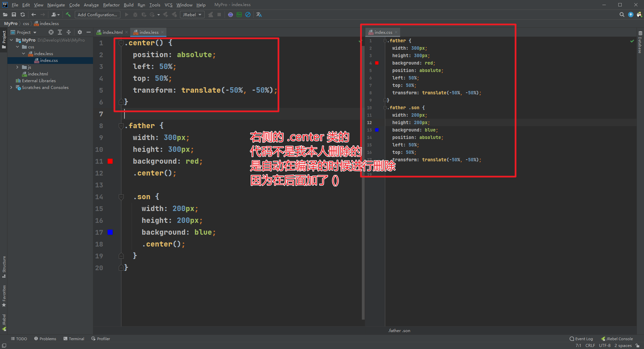This screenshot has height=349, width=644.
Task: Click the blue update arrow icon top right
Action: [631, 15]
